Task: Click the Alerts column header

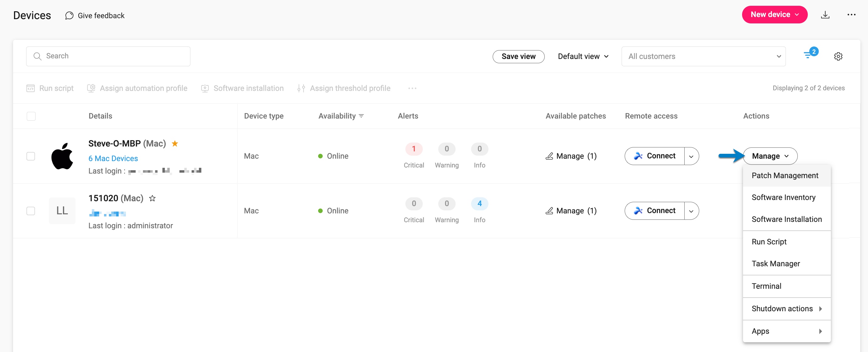Action: (x=408, y=116)
